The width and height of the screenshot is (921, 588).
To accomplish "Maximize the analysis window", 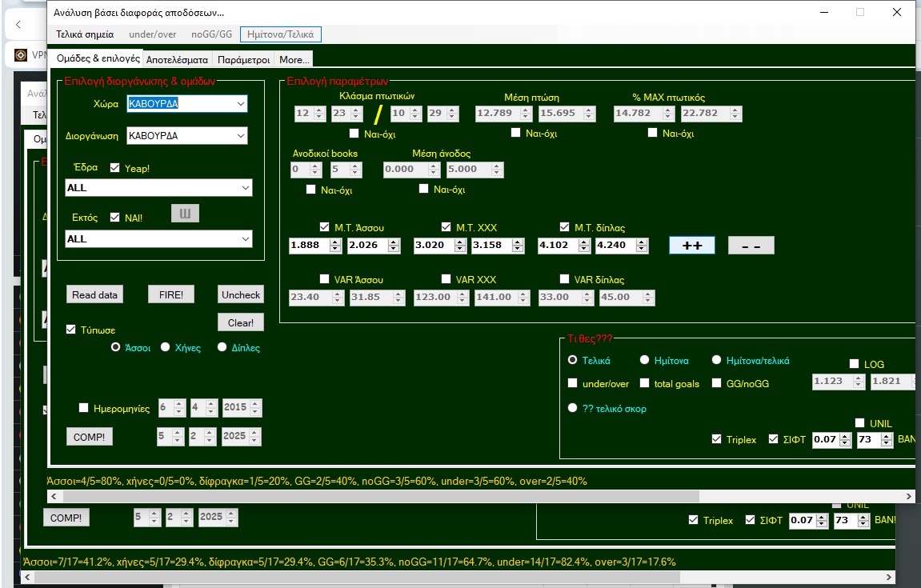I will (860, 12).
